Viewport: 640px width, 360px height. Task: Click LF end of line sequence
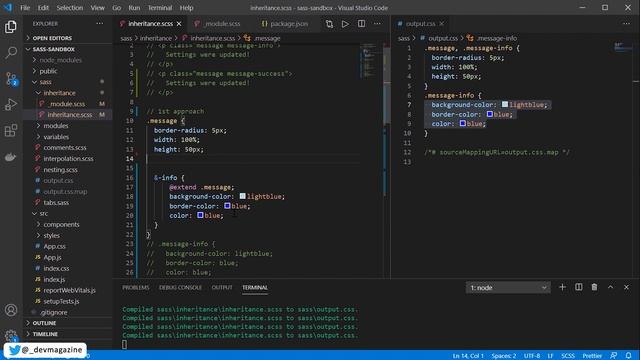click(550, 356)
